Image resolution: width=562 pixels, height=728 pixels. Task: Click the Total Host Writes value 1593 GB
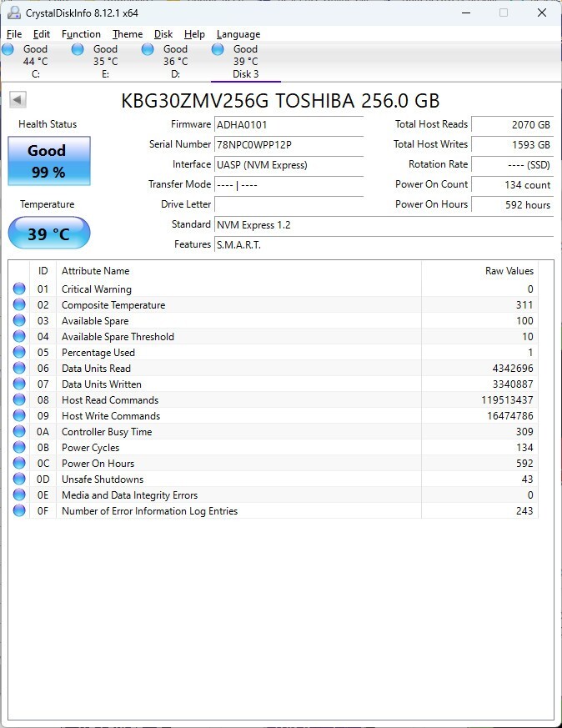coord(512,145)
